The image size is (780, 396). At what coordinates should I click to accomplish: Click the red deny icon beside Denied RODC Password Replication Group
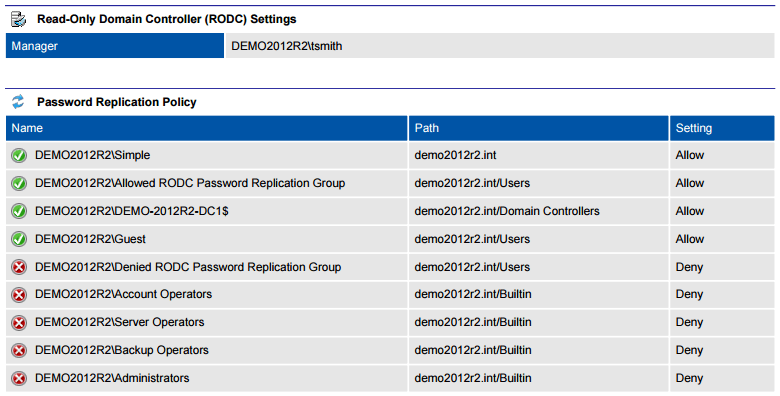click(x=19, y=268)
